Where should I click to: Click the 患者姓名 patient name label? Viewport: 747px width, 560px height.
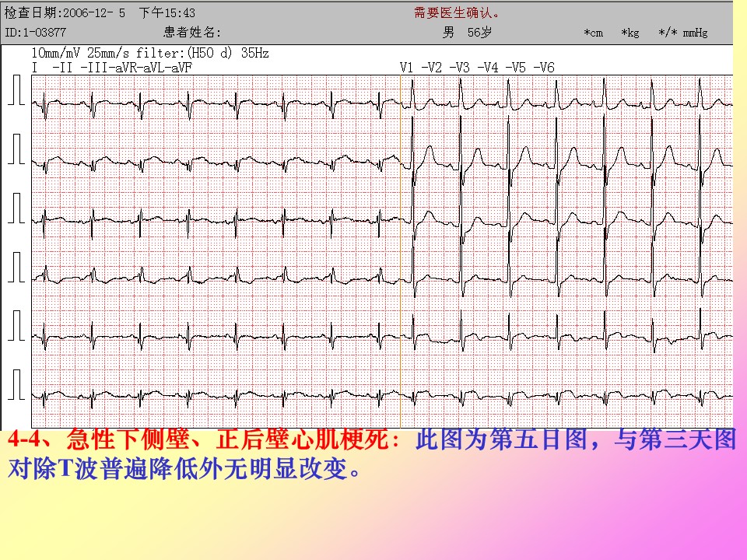point(192,32)
